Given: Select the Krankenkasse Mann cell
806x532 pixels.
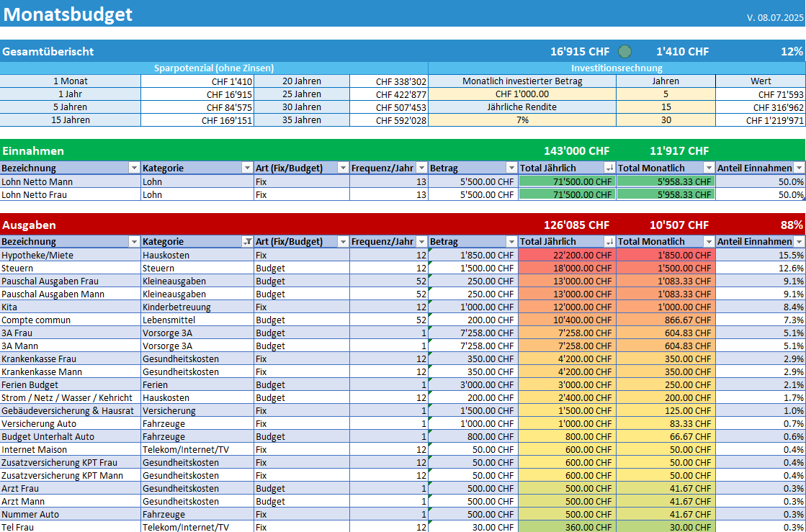Looking at the screenshot, I should pos(71,371).
